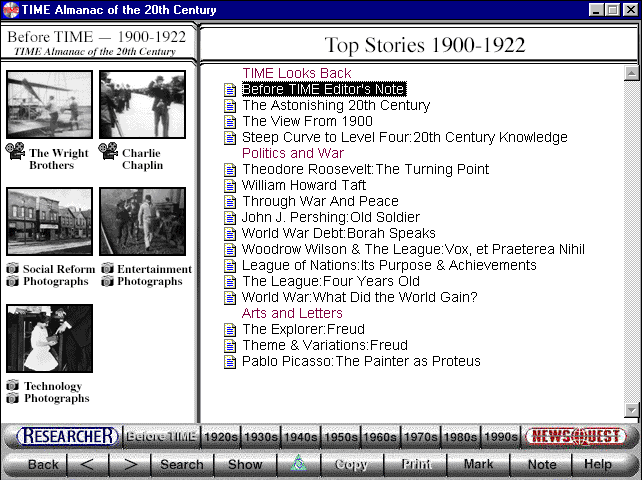Click the document icon beside Pablo Picasso story

pos(230,361)
